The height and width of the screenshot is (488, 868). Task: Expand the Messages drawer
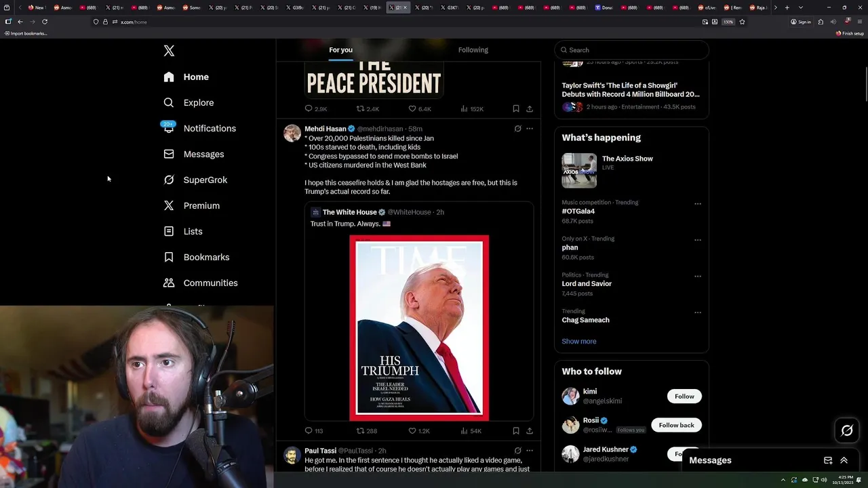(x=844, y=460)
